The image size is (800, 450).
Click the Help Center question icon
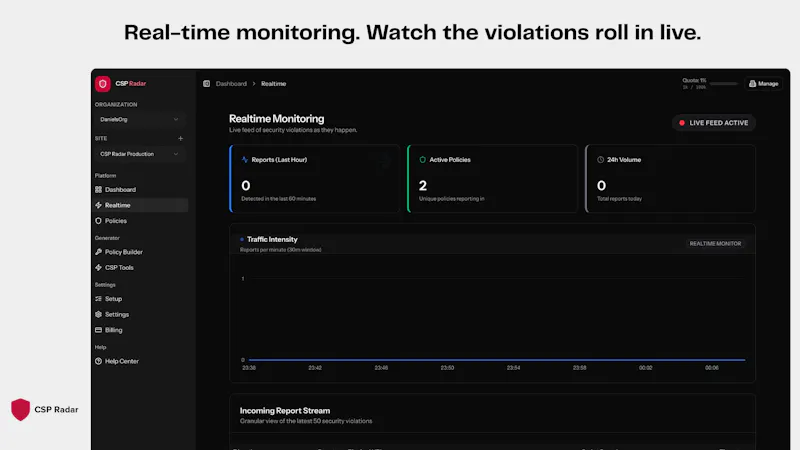(x=98, y=361)
